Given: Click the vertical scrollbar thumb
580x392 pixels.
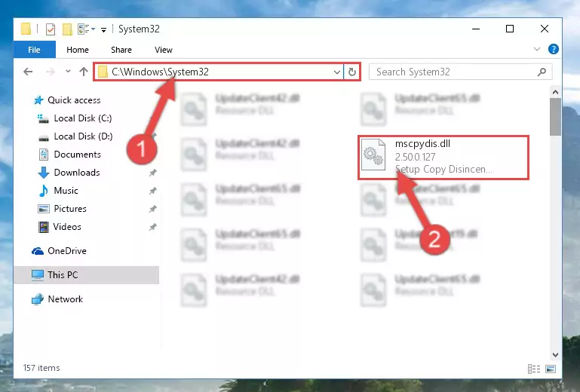Looking at the screenshot, I should pyautogui.click(x=555, y=117).
